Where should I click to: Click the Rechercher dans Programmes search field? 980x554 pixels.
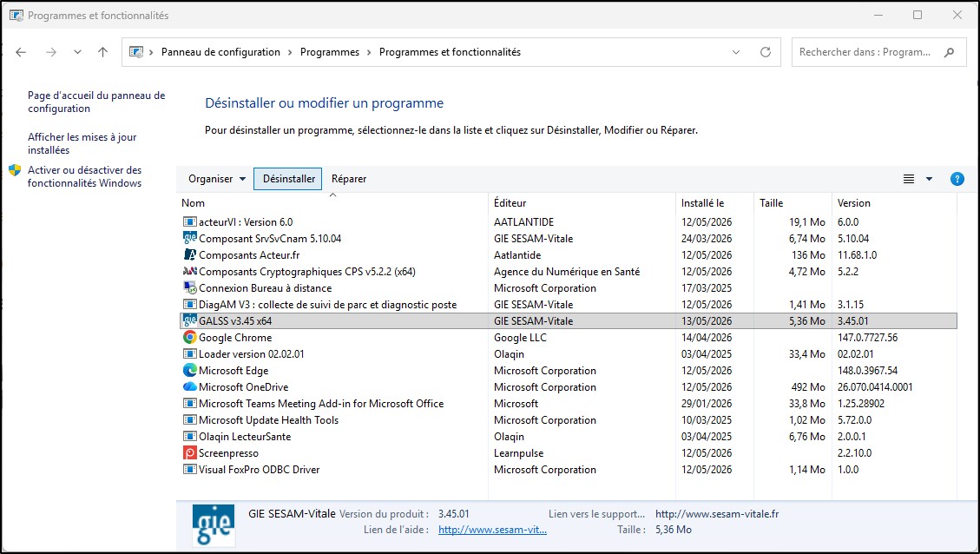(x=865, y=52)
